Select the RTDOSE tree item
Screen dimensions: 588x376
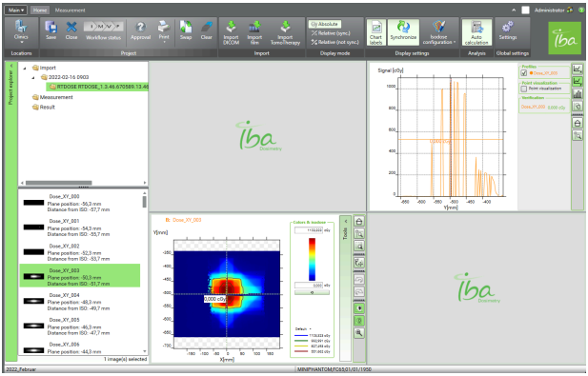coord(97,87)
